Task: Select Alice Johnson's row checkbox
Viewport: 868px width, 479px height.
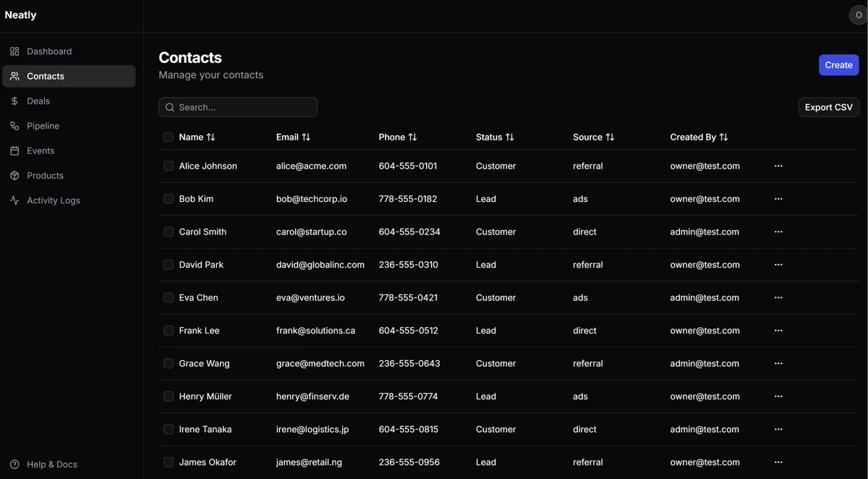Action: [x=169, y=166]
